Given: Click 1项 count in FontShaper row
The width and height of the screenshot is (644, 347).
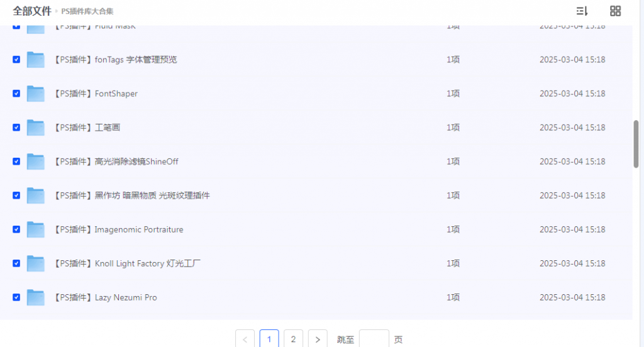Looking at the screenshot, I should coord(453,94).
